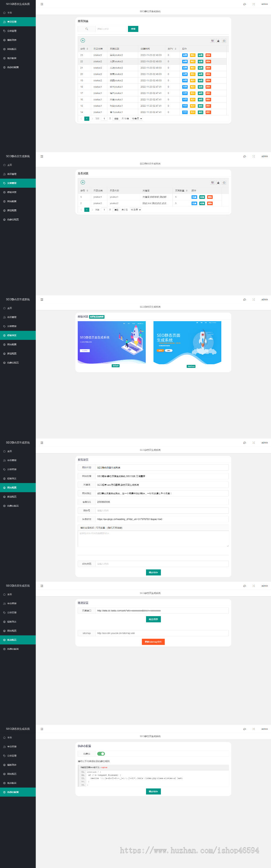This screenshot has width=271, height=868.
Task: Select the highlighted 伪静态配置 sidebar item
Action: click(18, 792)
